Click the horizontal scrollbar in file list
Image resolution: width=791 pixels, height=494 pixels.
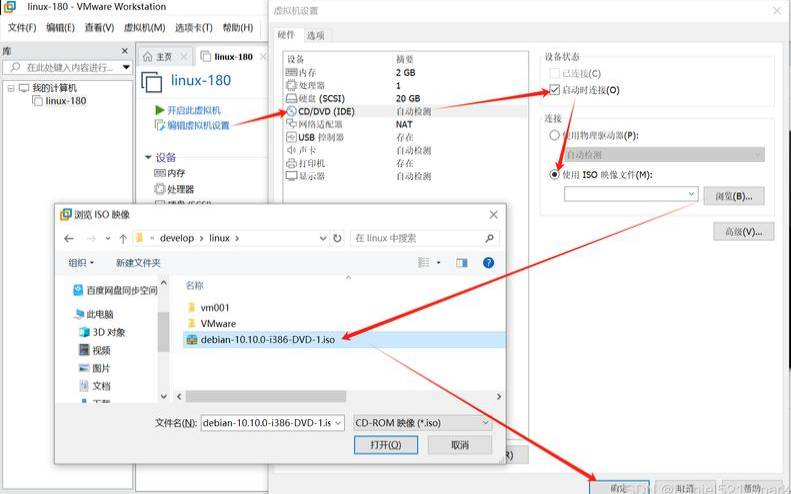[x=265, y=397]
